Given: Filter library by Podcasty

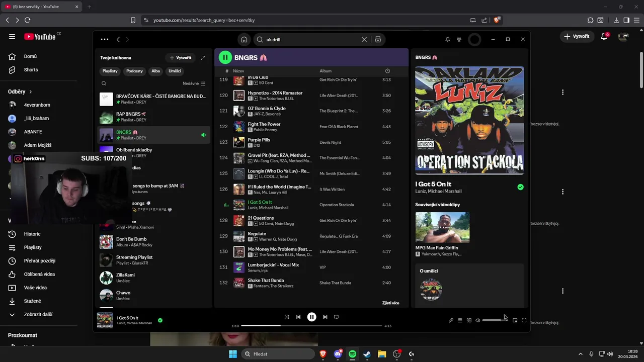Looking at the screenshot, I should pyautogui.click(x=134, y=71).
